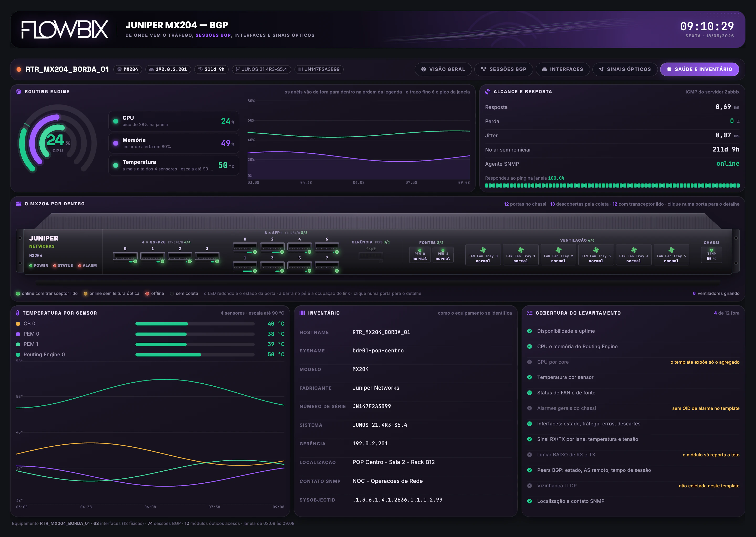The image size is (756, 537).
Task: Go to the Sinais Ópticos tab
Action: 625,69
